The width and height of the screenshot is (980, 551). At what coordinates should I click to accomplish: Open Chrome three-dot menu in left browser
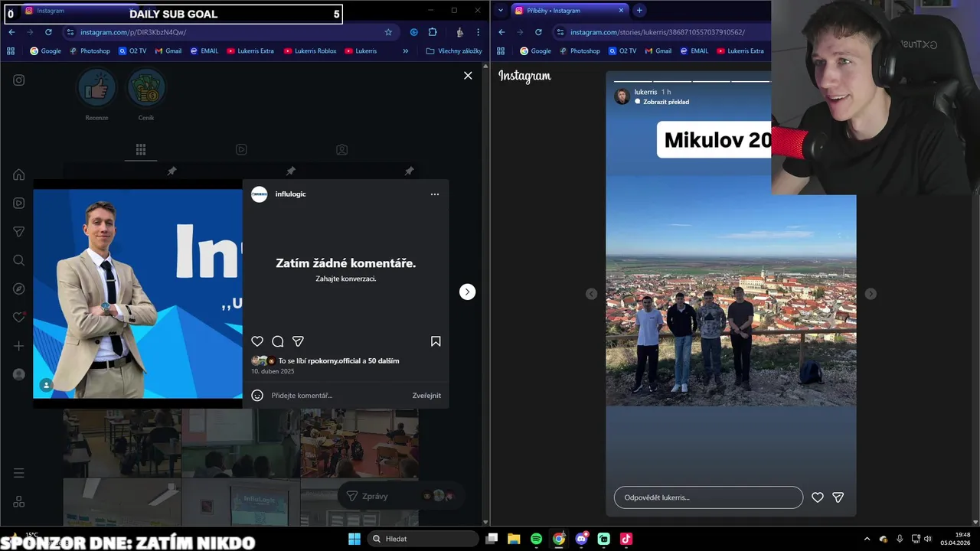pyautogui.click(x=479, y=32)
